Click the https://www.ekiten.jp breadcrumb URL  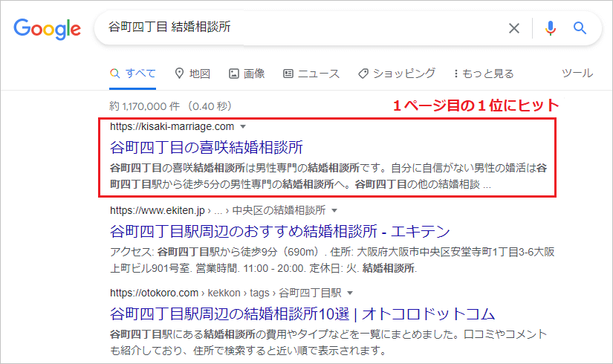coord(218,210)
